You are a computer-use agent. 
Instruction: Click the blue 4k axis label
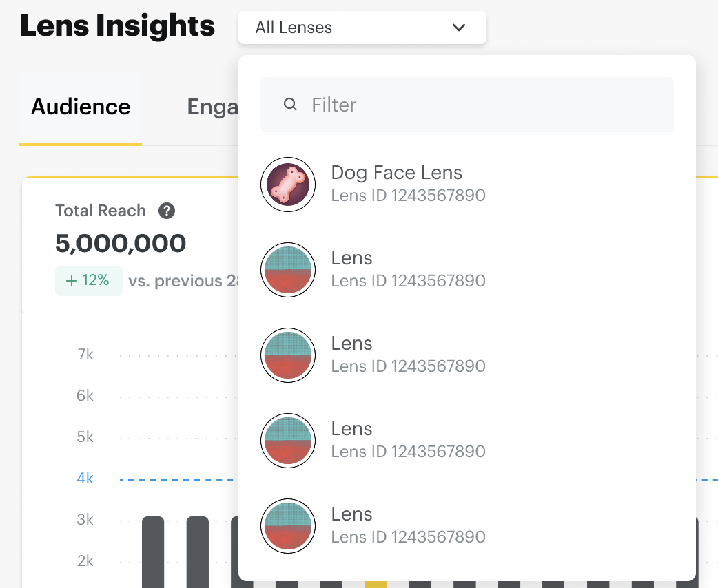[x=85, y=479]
